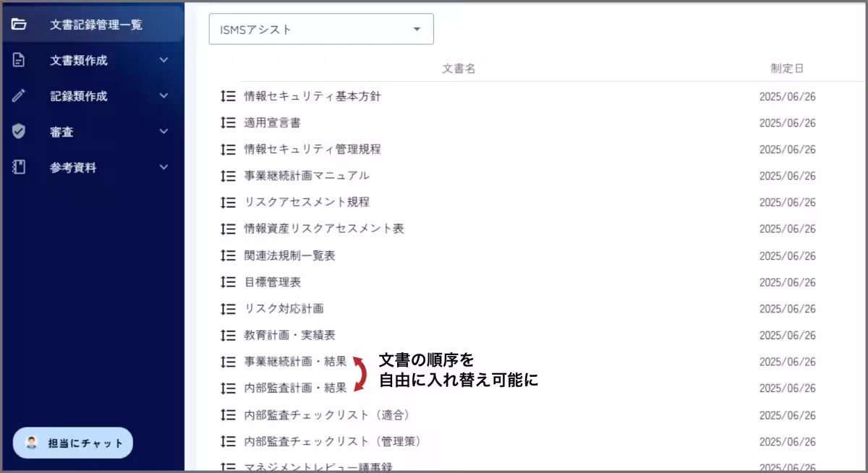Viewport: 868px width, 473px height.
Task: Click the pencil icon beside 記録類作成
Action: pos(17,96)
